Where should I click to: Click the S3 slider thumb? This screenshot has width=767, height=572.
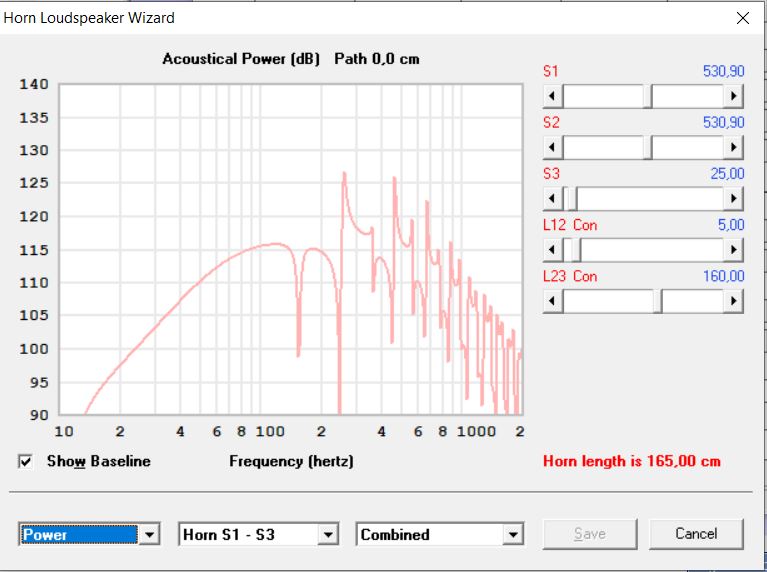pos(570,199)
